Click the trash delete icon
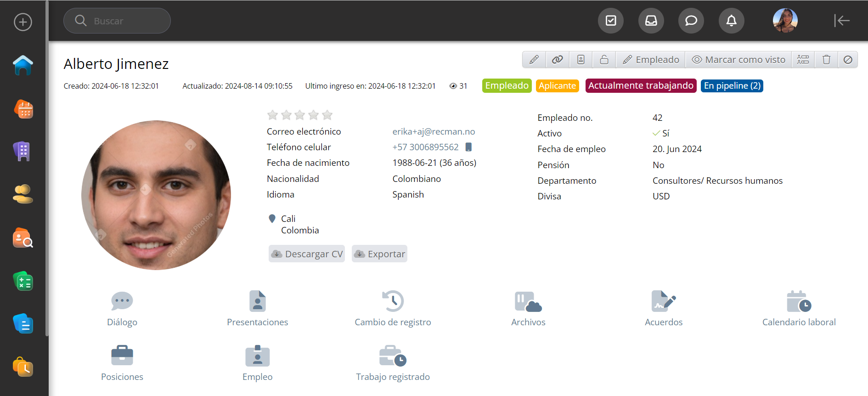The width and height of the screenshot is (868, 396). pos(826,60)
